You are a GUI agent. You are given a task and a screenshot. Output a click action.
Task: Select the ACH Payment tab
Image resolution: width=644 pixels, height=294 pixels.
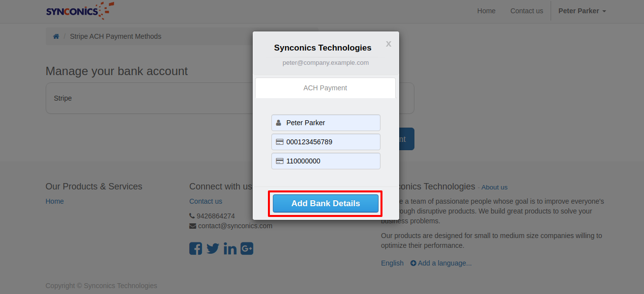[x=325, y=88]
